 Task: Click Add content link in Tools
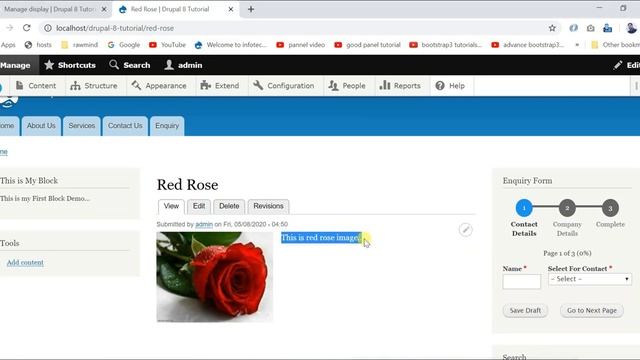tap(25, 262)
